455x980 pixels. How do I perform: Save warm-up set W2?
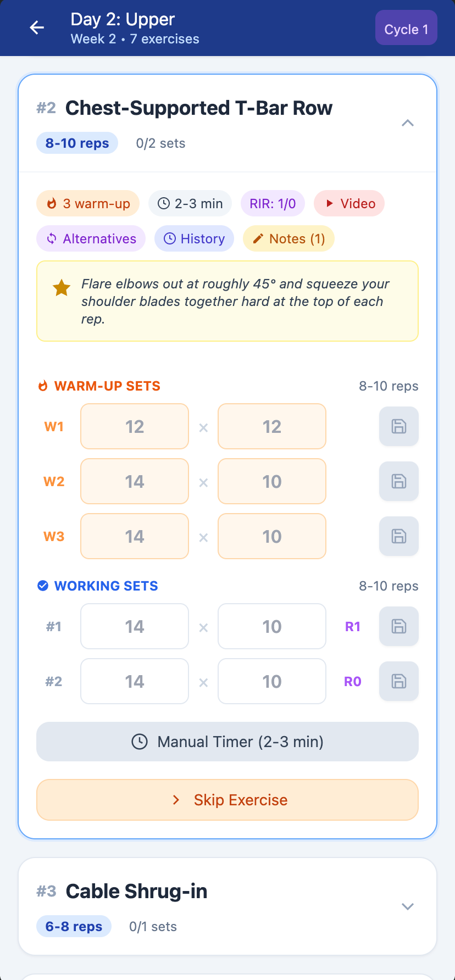pos(398,481)
